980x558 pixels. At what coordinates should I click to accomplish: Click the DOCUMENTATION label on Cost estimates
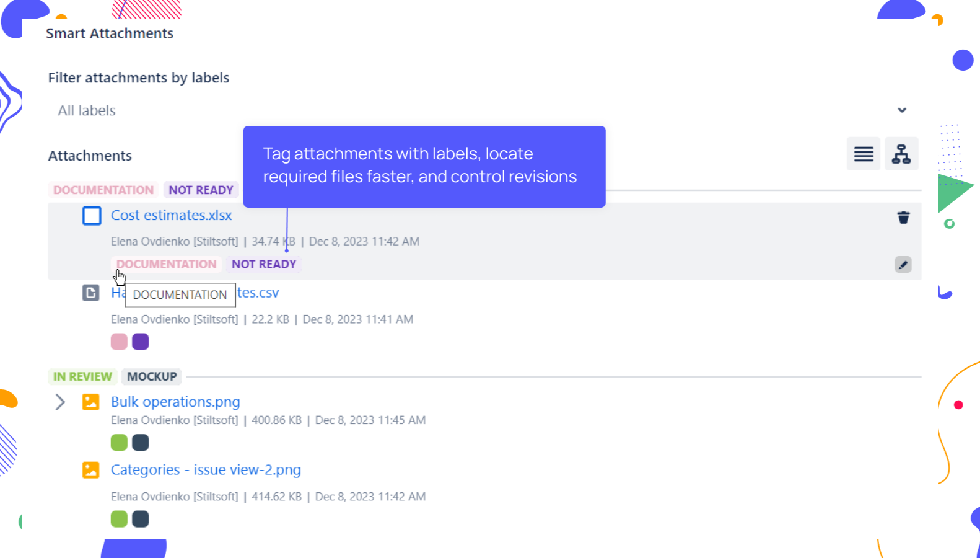click(x=166, y=264)
